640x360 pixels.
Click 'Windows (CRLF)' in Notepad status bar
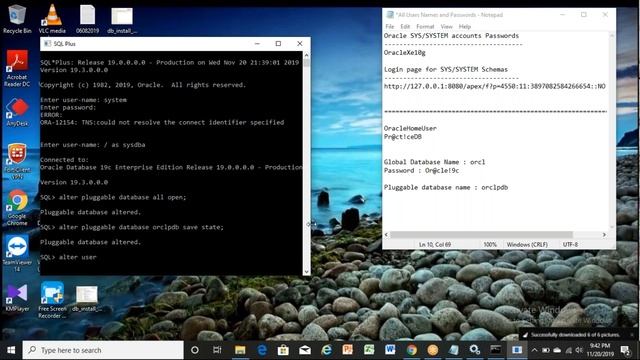(527, 244)
